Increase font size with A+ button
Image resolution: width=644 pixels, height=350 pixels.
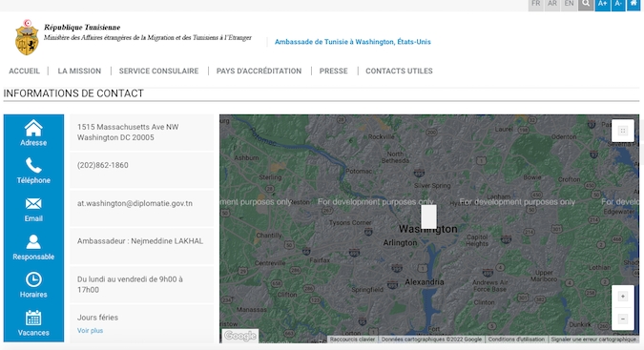[x=603, y=4]
